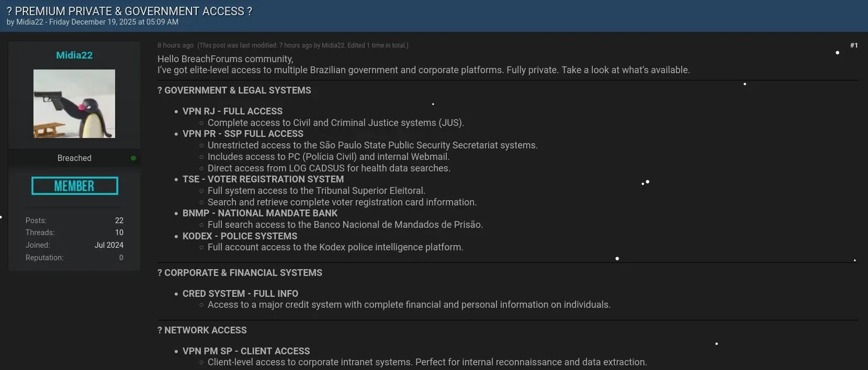Click the Reputation score '0'
868x370 pixels.
(120, 257)
